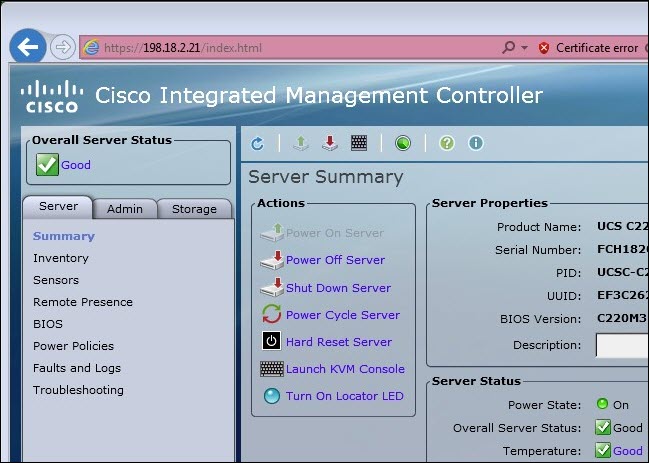649x463 pixels.
Task: Click the Internet Explorer page icon in address bar
Action: [91, 48]
